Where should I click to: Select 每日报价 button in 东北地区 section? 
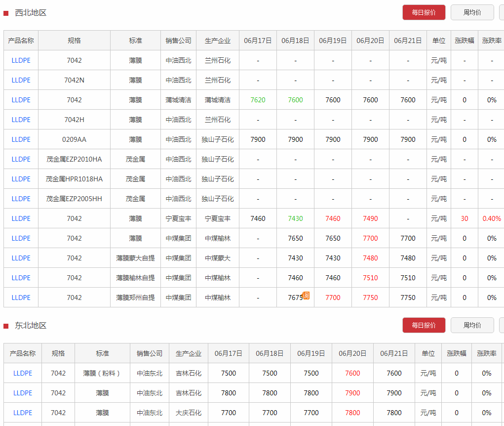424,325
